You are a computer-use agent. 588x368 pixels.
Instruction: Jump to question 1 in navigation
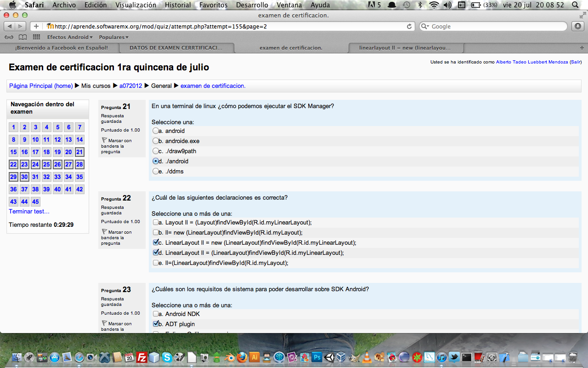pyautogui.click(x=13, y=127)
